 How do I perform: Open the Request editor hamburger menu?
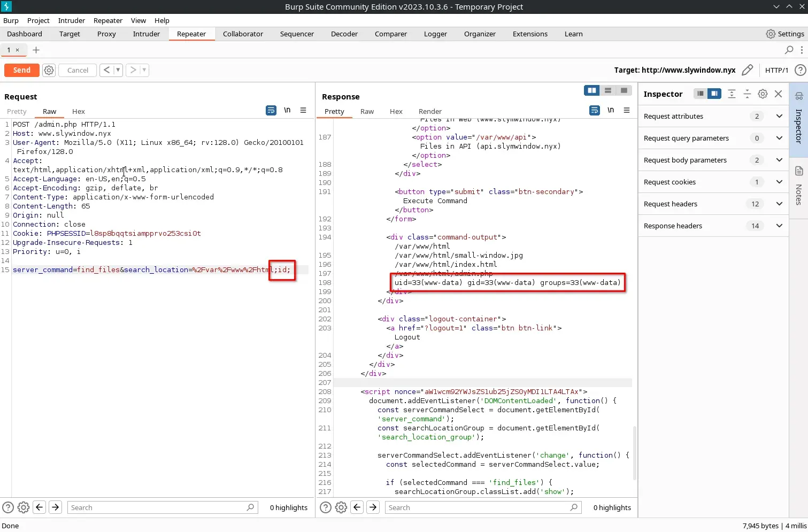303,110
